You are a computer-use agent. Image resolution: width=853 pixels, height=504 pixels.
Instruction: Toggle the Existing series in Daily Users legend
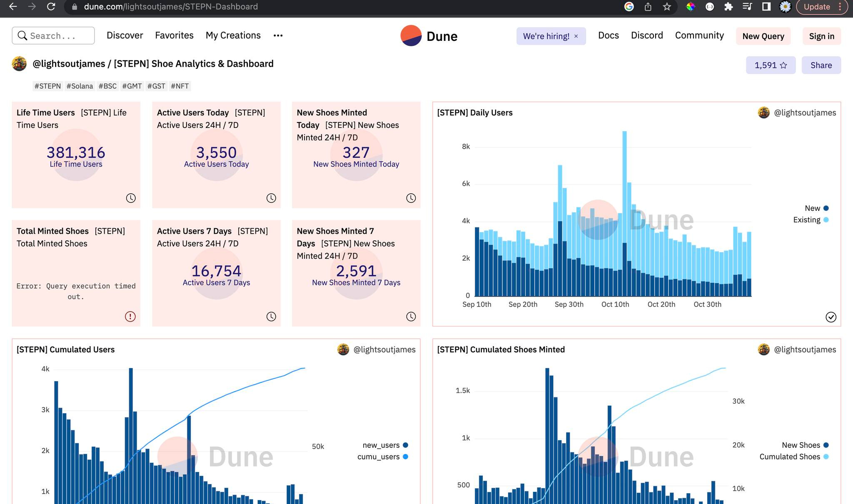811,220
